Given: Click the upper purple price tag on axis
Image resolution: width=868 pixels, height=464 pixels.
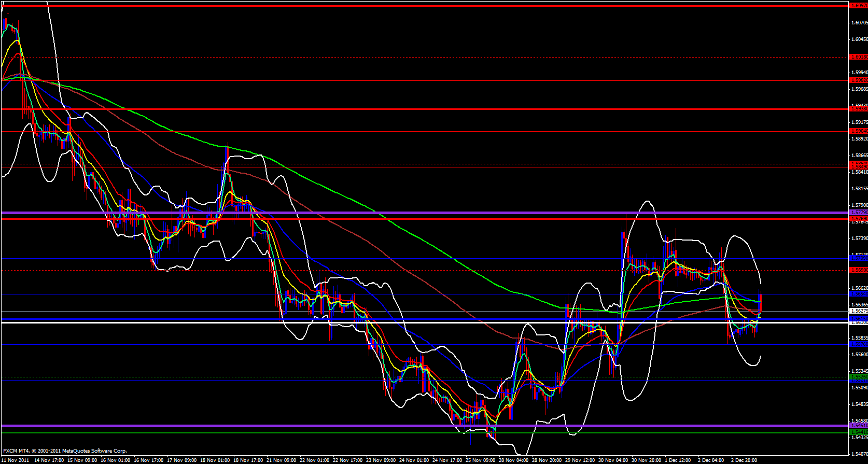Looking at the screenshot, I should tap(859, 213).
